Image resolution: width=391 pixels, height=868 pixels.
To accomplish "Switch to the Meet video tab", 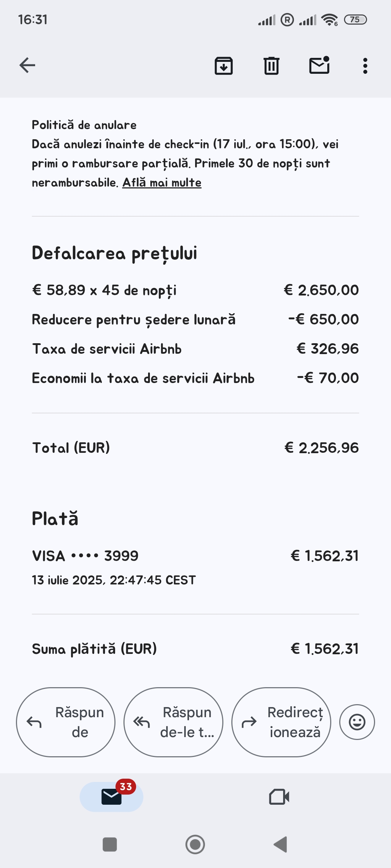I will click(279, 797).
